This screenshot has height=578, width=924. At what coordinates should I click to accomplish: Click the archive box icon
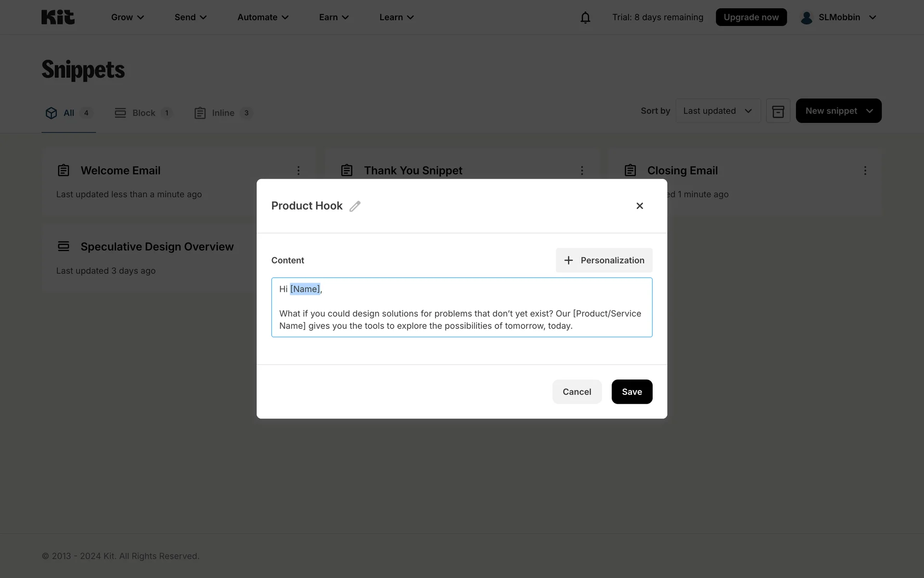coord(778,111)
